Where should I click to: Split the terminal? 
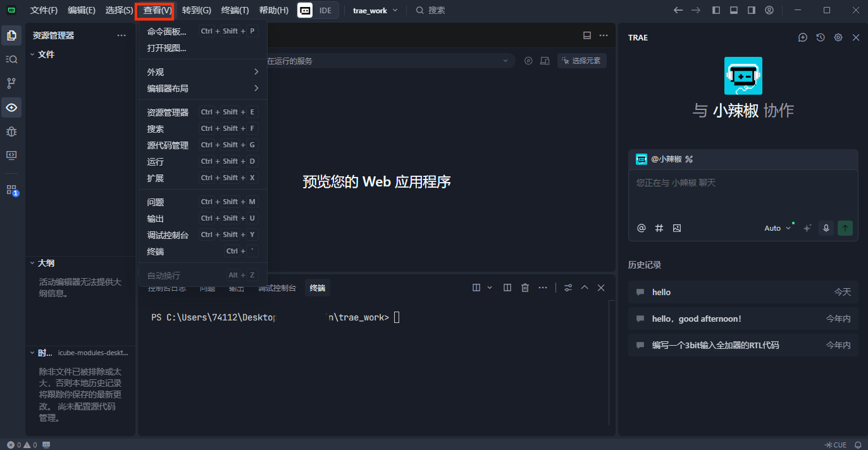tap(507, 288)
